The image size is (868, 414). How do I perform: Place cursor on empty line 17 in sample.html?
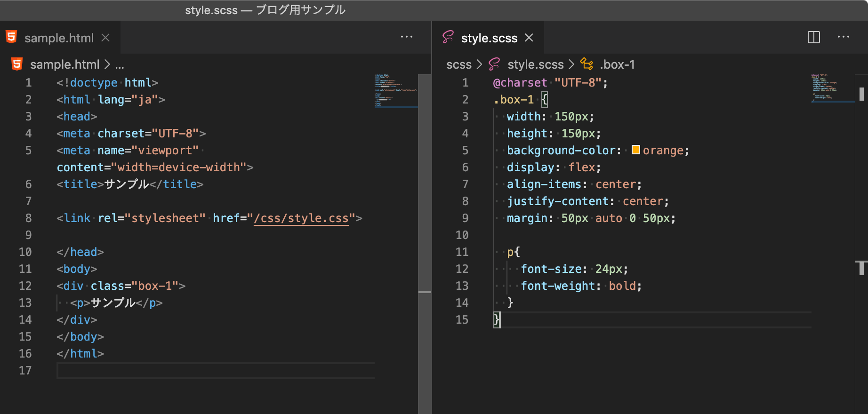(216, 371)
